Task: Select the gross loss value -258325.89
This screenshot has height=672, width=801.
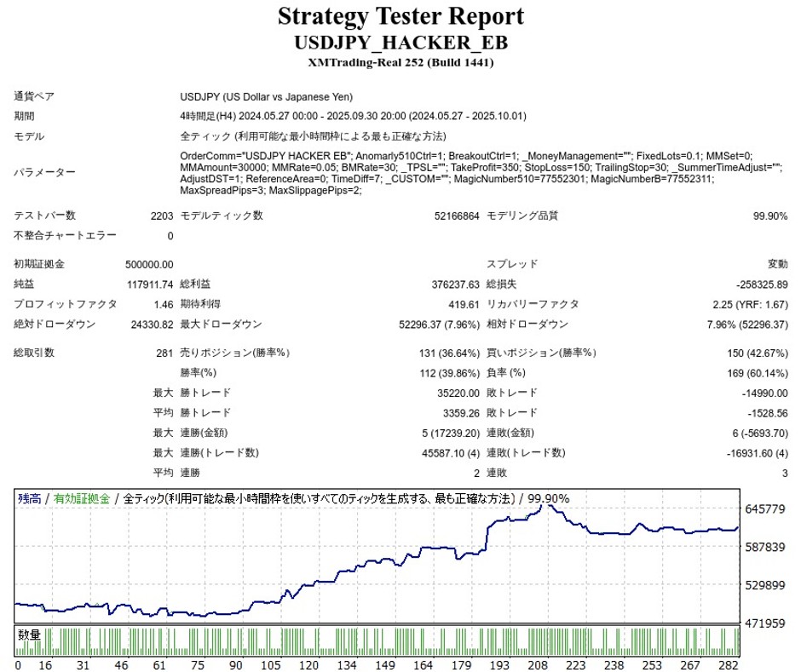Action: [760, 284]
